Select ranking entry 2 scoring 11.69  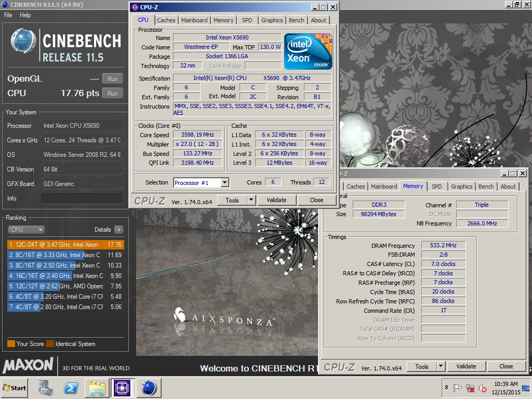65,255
